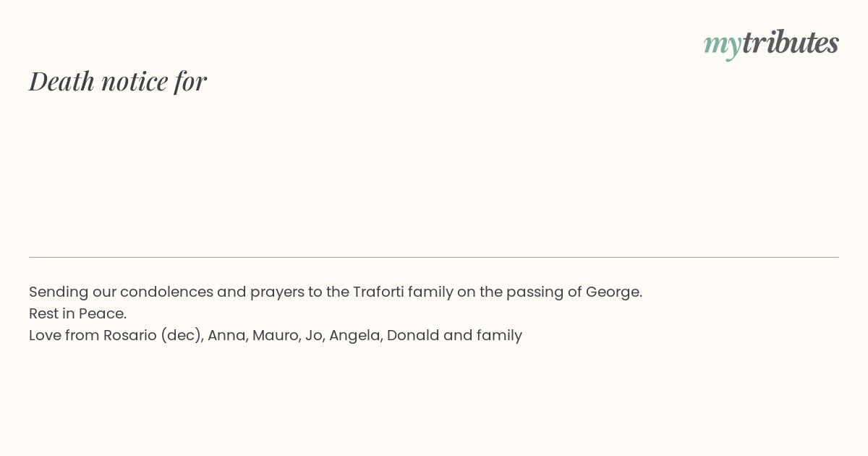
Task: Click the horizontal divider line
Action: [434, 257]
